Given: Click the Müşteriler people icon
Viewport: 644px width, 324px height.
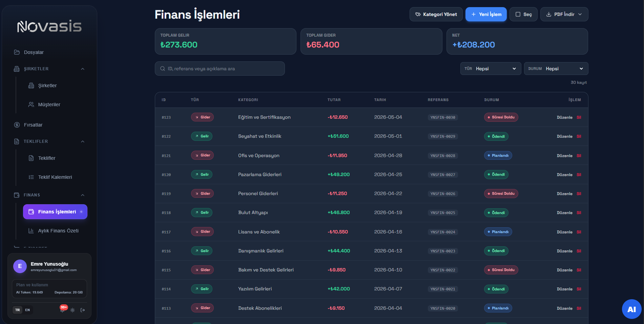Looking at the screenshot, I should pyautogui.click(x=31, y=104).
